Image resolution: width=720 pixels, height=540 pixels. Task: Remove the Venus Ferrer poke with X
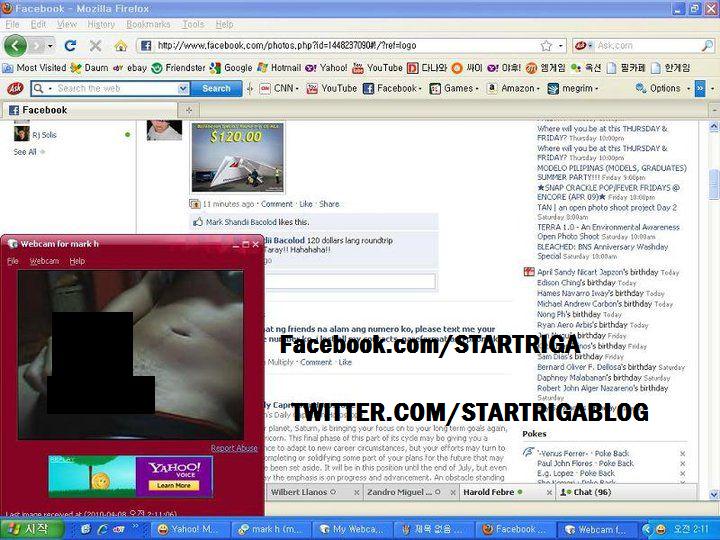pos(682,454)
